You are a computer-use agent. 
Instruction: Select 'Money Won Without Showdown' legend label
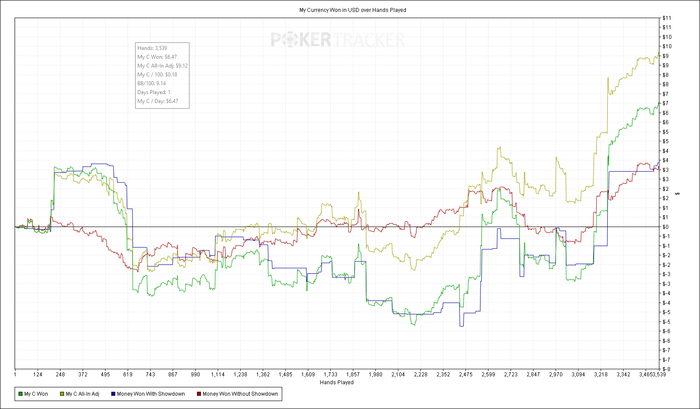pos(240,394)
